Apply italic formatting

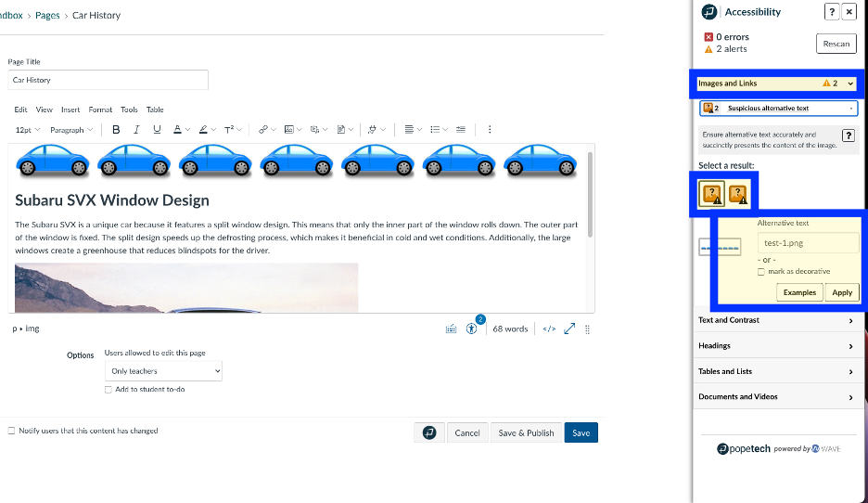pos(136,130)
